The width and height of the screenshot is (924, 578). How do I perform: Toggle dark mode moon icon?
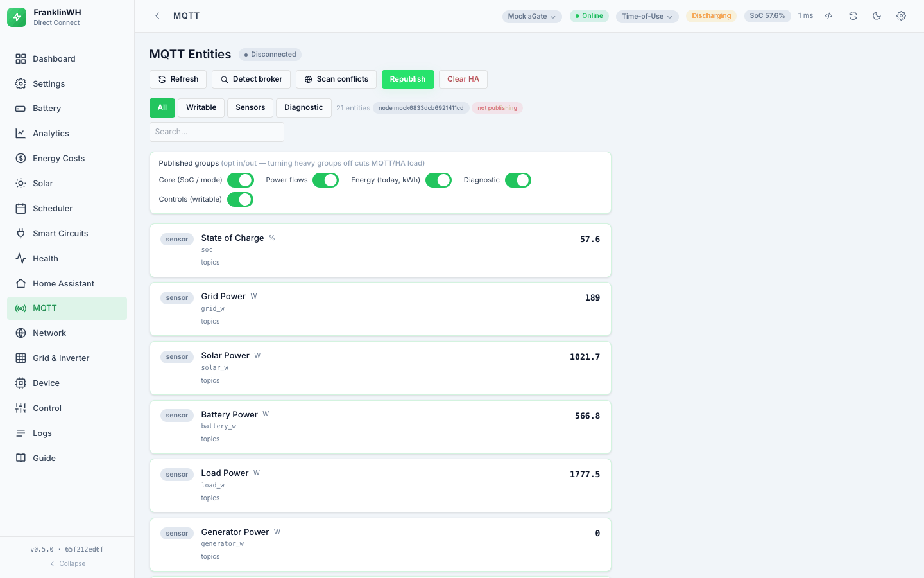coord(877,16)
